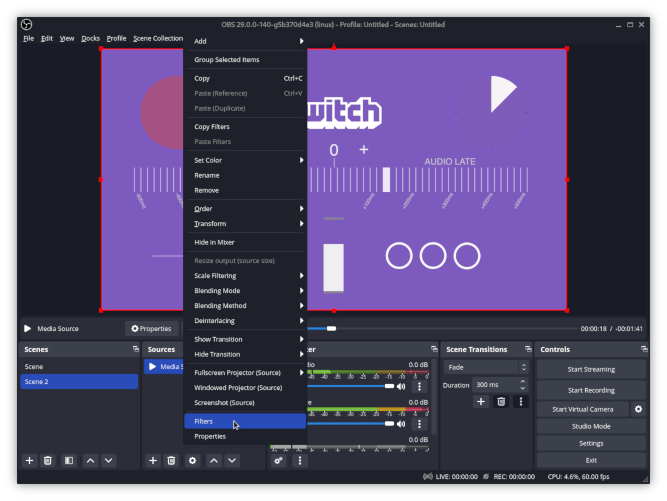Expand the Transform submenu
The height and width of the screenshot is (501, 667).
[x=245, y=224]
